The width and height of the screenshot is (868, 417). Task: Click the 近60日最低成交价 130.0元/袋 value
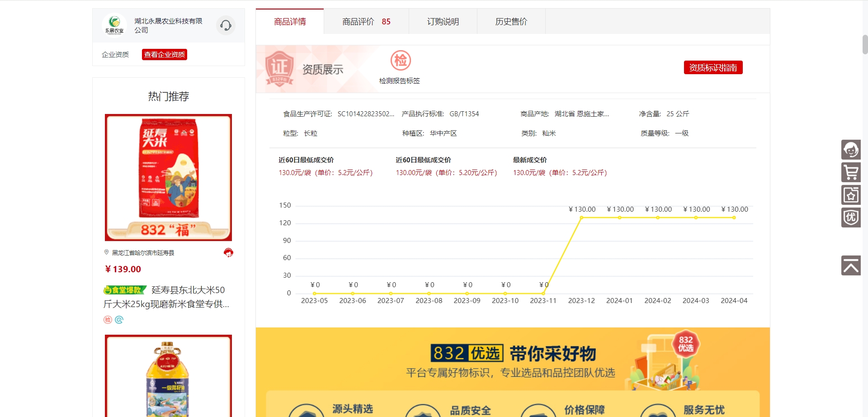click(x=325, y=173)
